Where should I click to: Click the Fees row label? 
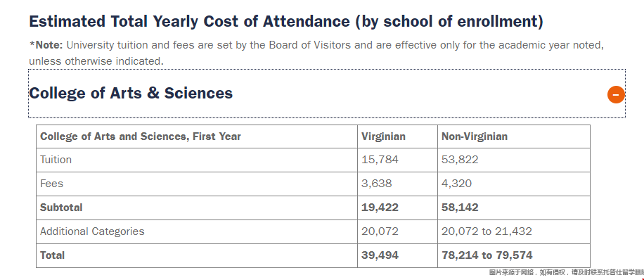pos(52,184)
